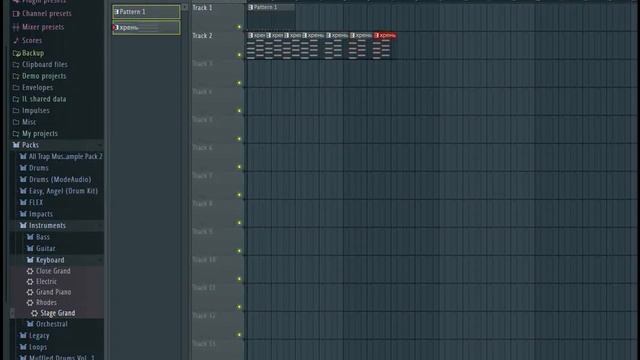Collapse the Keyboard folder
Screen dimensions: 640x360
click(x=45, y=260)
